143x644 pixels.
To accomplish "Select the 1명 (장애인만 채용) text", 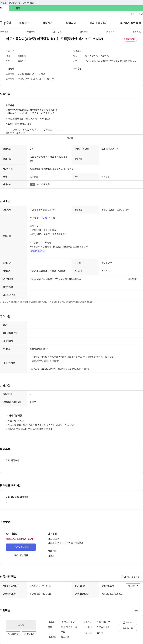I will 110,149.
